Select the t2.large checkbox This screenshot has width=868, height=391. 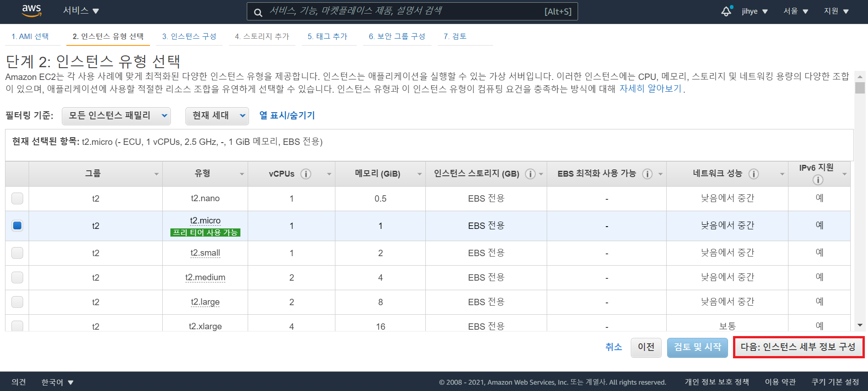[x=17, y=302]
